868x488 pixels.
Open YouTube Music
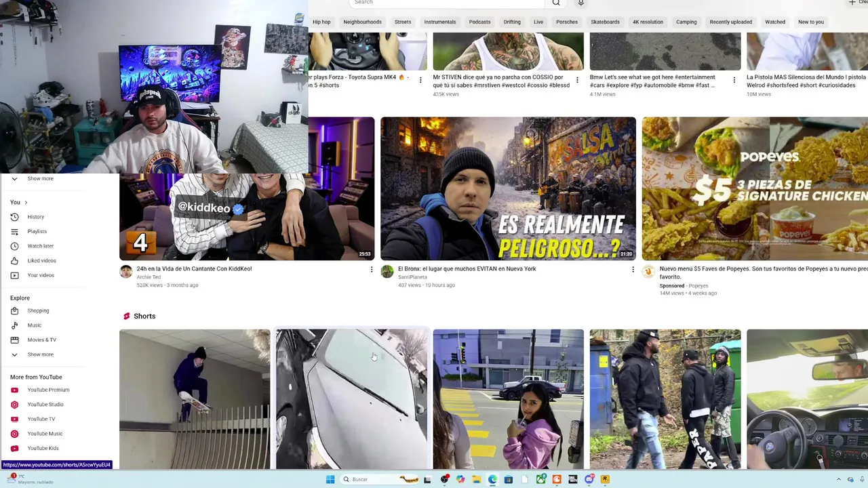pos(45,434)
